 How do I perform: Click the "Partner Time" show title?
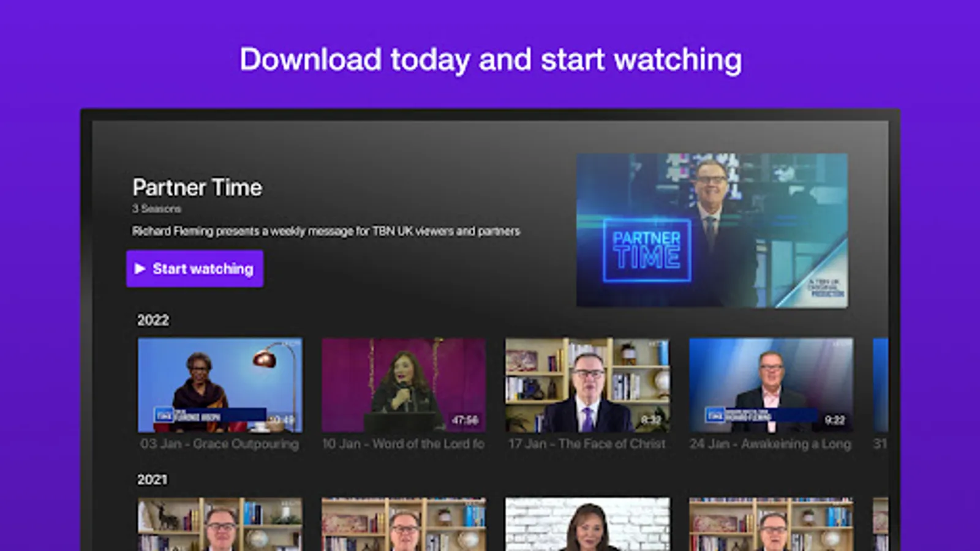197,187
